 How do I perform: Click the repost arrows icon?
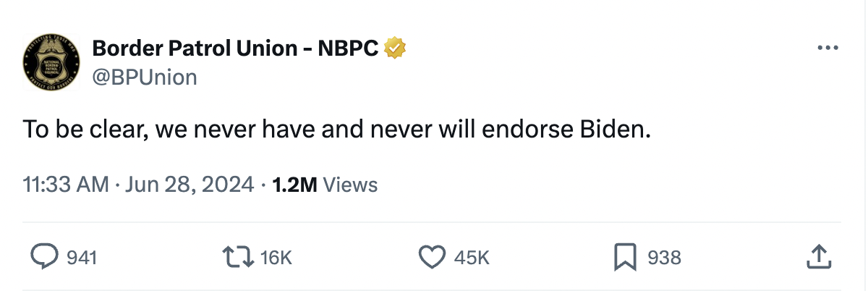click(x=239, y=256)
